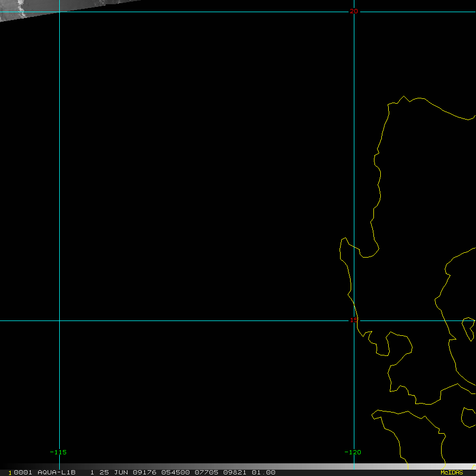476x476 pixels.
Task: Click the red 15 latitude label
Action: [x=354, y=320]
